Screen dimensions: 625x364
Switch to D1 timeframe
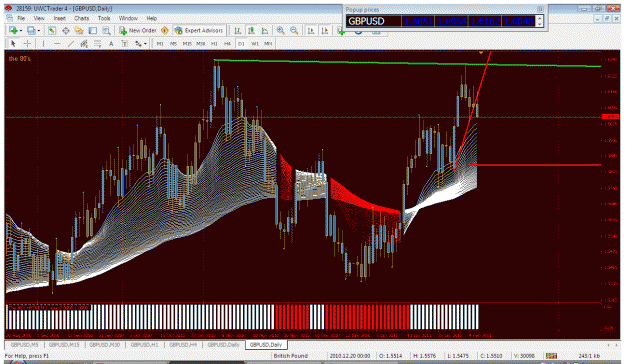pos(241,43)
